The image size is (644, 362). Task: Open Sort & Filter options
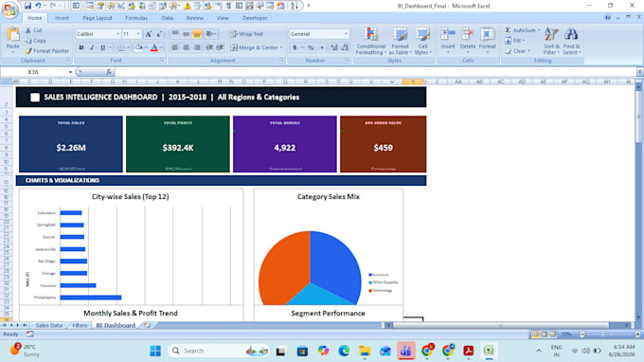point(551,41)
